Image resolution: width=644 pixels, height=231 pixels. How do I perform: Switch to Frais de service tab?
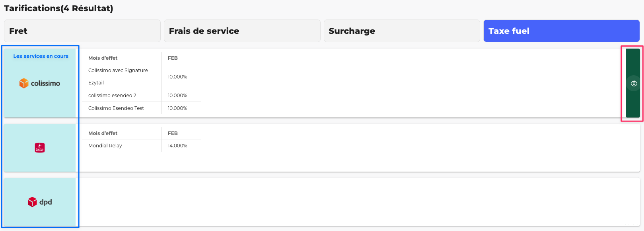[x=242, y=31]
